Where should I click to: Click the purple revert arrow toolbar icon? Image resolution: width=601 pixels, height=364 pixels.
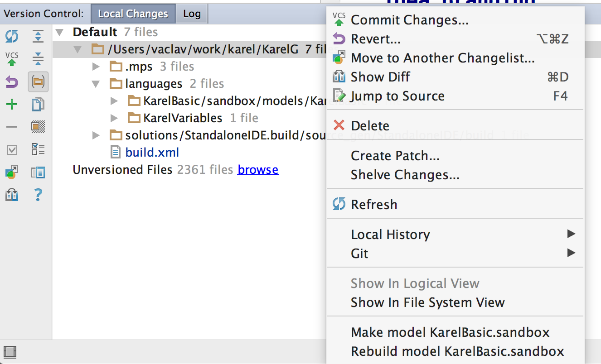click(12, 82)
